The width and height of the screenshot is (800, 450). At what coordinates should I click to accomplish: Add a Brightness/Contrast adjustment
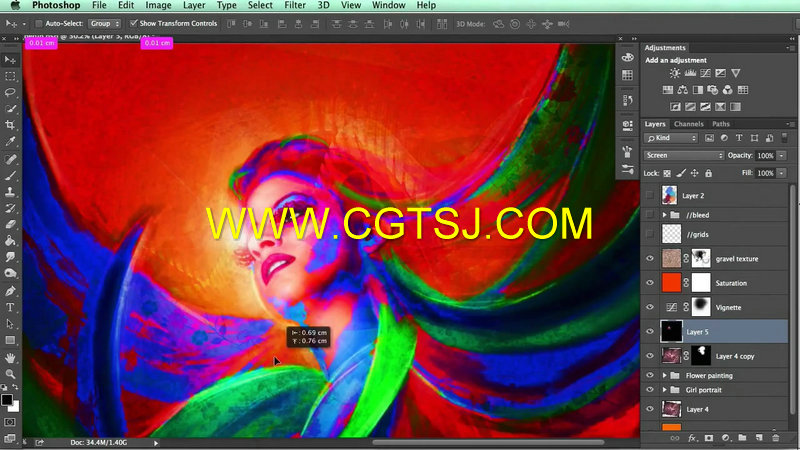point(674,73)
